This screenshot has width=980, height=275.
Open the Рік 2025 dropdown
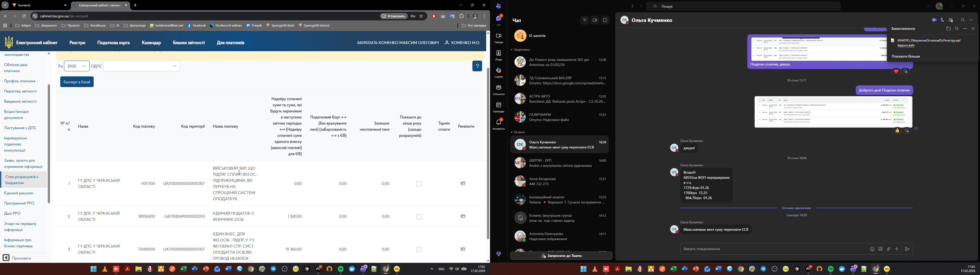tap(77, 66)
